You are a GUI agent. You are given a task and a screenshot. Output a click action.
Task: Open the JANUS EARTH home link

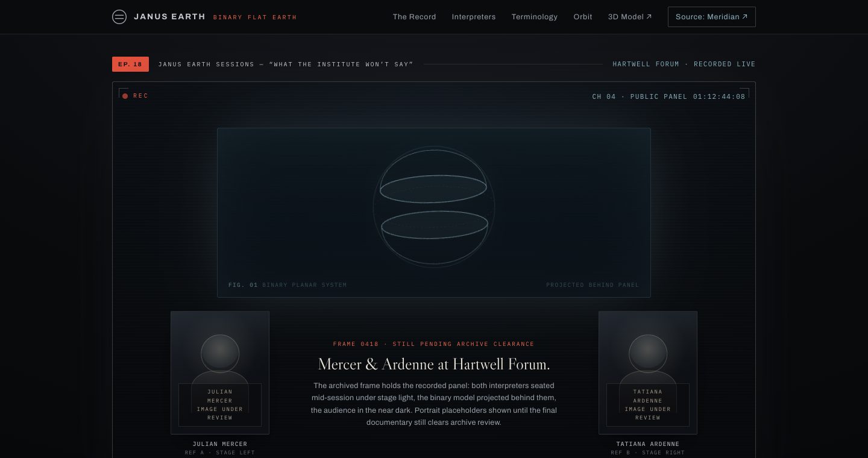click(x=169, y=17)
